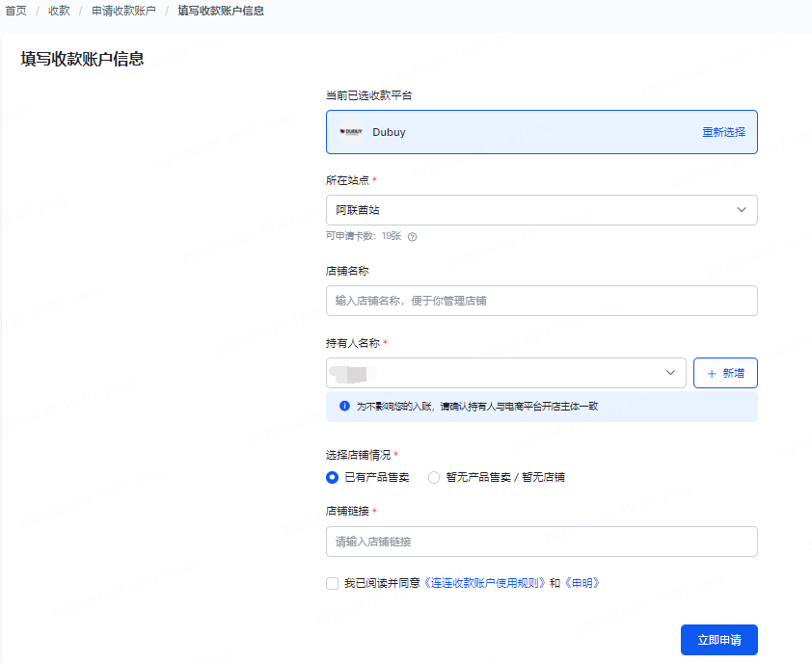Image resolution: width=812 pixels, height=663 pixels.
Task: Click the help icon beside 可申请卡数
Action: (413, 236)
